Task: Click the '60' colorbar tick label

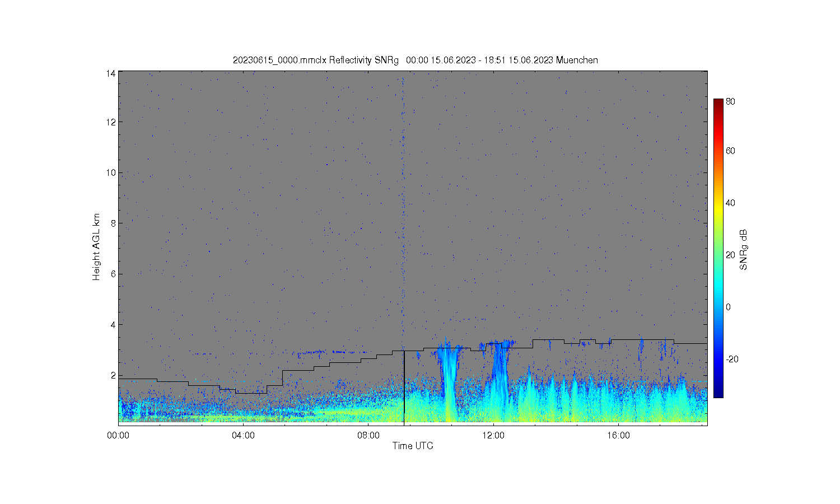Action: 730,151
